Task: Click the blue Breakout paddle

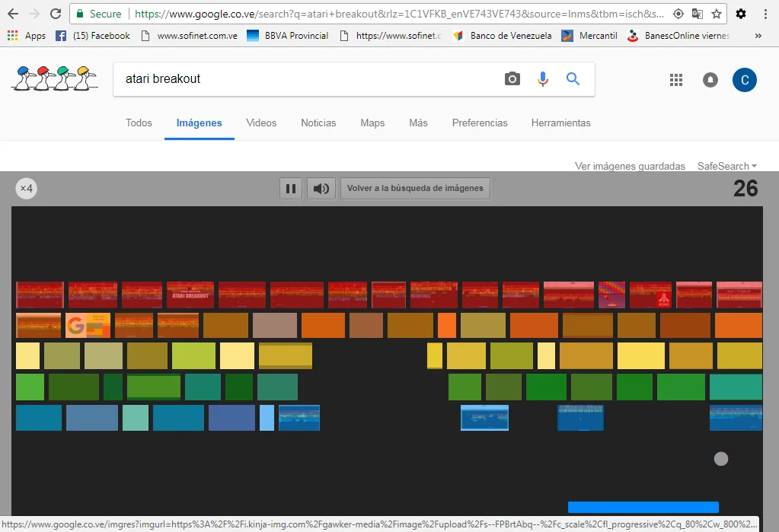Action: pyautogui.click(x=643, y=507)
